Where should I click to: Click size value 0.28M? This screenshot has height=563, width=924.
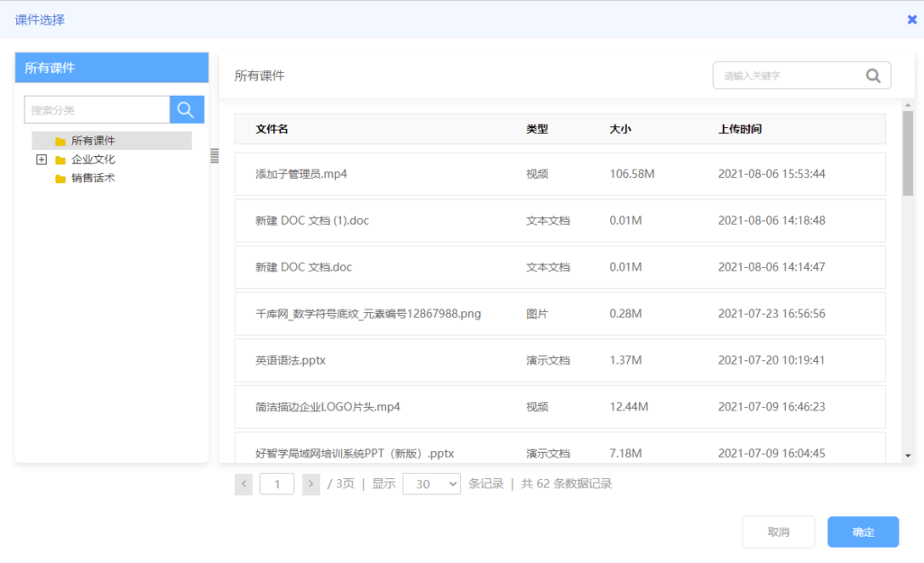625,313
